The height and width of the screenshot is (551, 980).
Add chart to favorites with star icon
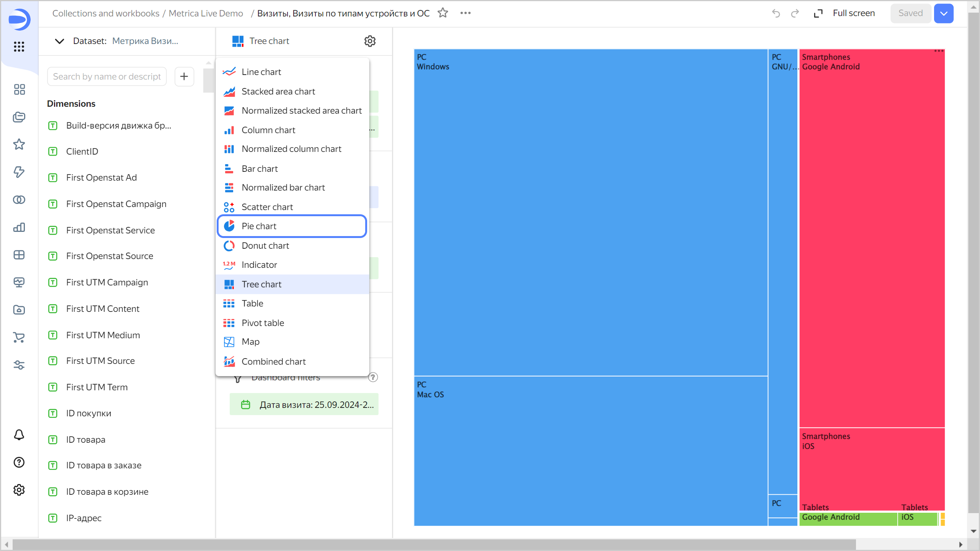click(443, 13)
